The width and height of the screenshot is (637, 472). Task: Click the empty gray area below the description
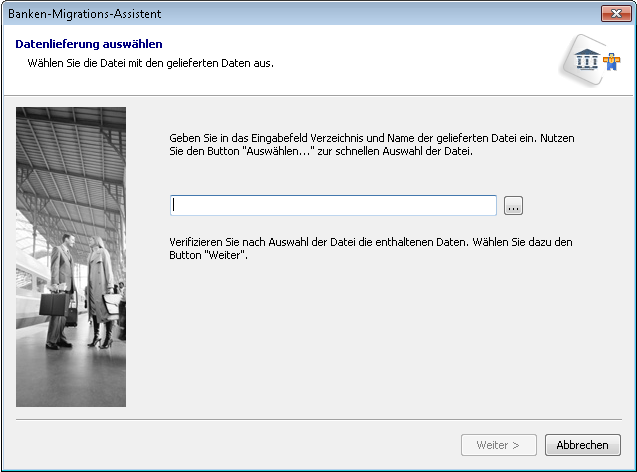380,340
